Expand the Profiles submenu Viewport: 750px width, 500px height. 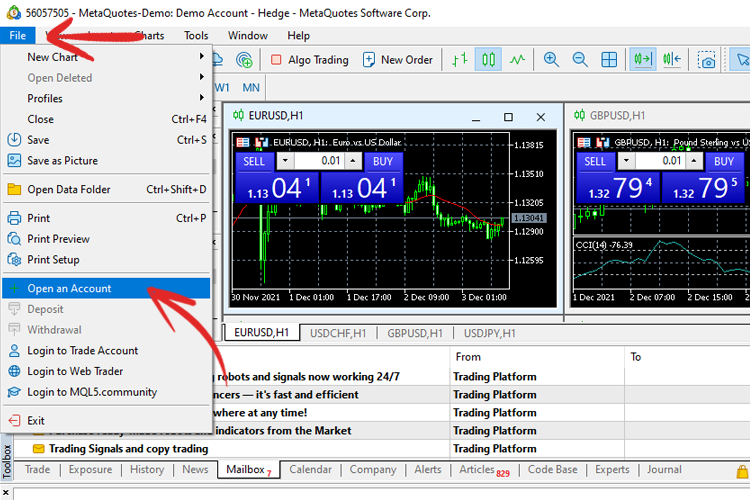tap(106, 98)
